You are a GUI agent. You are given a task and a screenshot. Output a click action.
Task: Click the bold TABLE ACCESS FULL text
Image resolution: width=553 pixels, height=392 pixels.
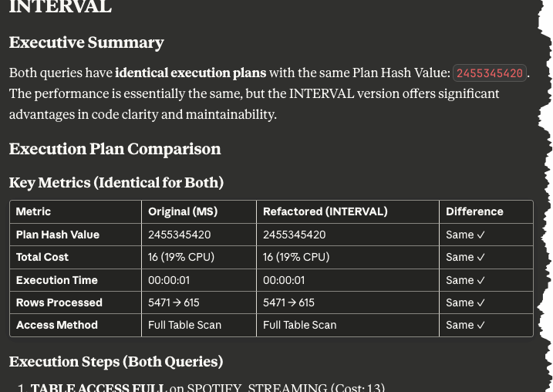pyautogui.click(x=99, y=387)
